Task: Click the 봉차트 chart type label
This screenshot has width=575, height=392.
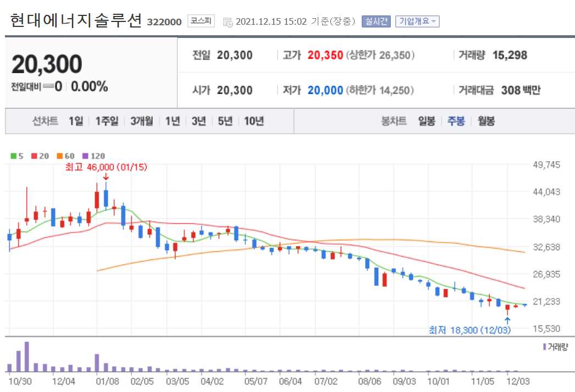Action: click(395, 122)
